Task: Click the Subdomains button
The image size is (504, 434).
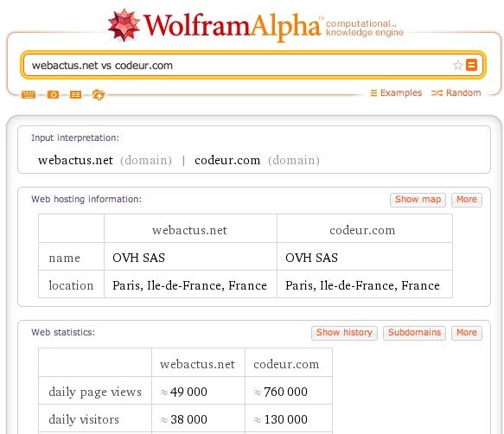Action: coord(414,333)
